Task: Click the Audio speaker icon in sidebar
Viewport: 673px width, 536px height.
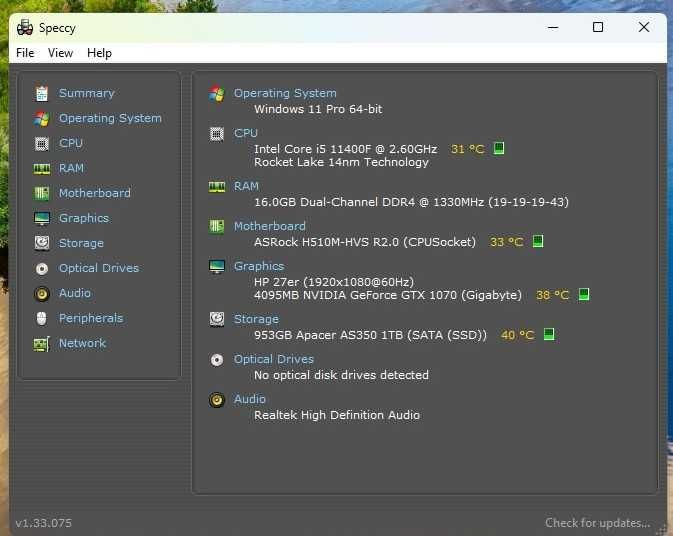Action: pyautogui.click(x=42, y=294)
